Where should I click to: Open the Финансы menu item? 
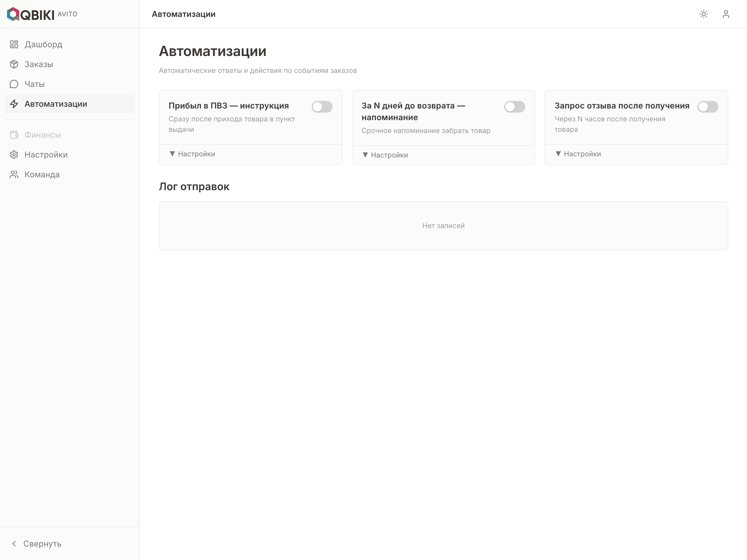tap(69, 135)
